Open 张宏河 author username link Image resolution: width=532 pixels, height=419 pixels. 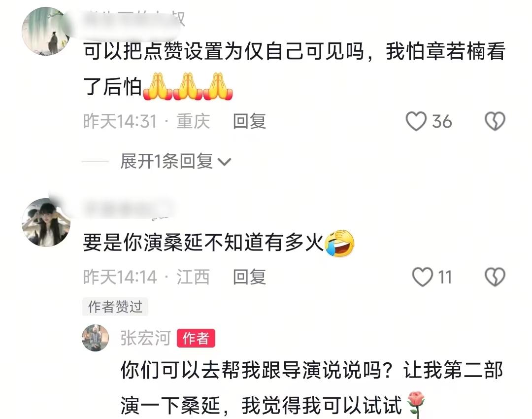145,338
